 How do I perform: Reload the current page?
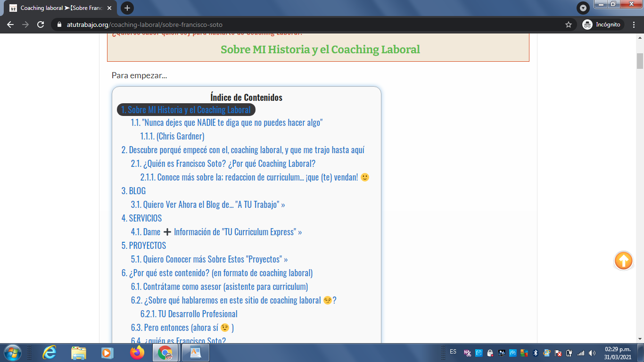pos(41,25)
